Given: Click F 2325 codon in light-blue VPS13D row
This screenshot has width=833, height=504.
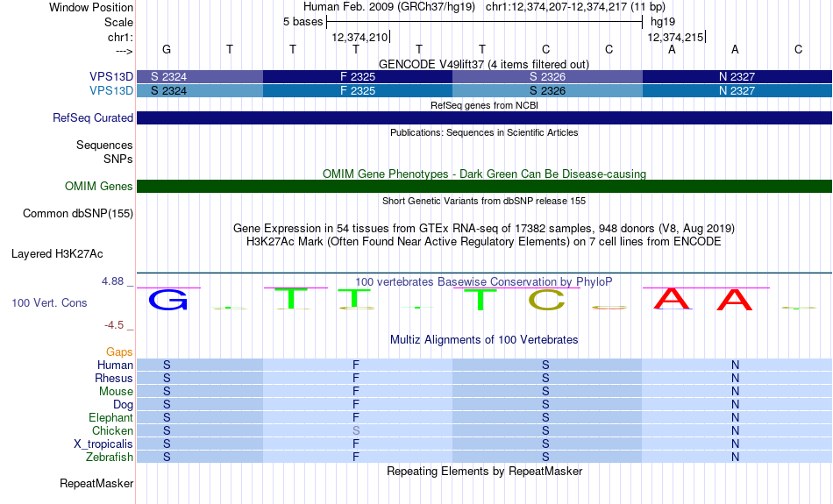Looking at the screenshot, I should (358, 91).
